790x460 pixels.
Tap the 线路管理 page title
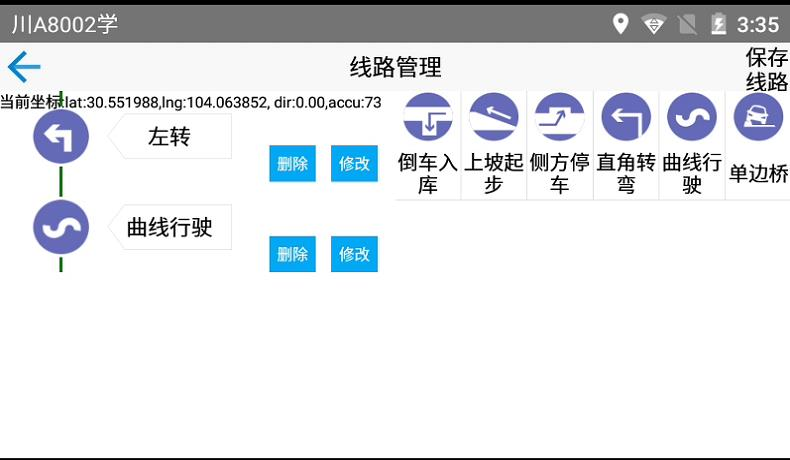click(x=395, y=67)
